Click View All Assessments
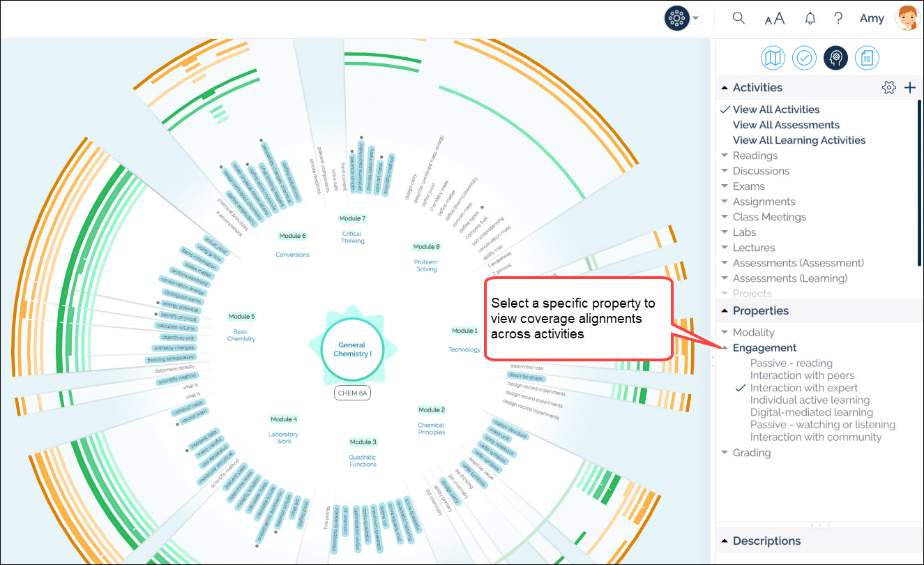 786,125
